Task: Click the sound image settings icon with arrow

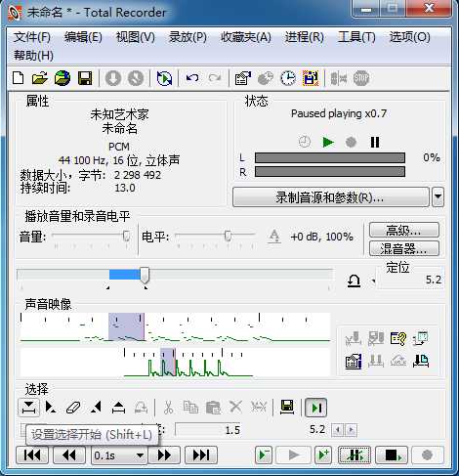Action: (x=421, y=339)
